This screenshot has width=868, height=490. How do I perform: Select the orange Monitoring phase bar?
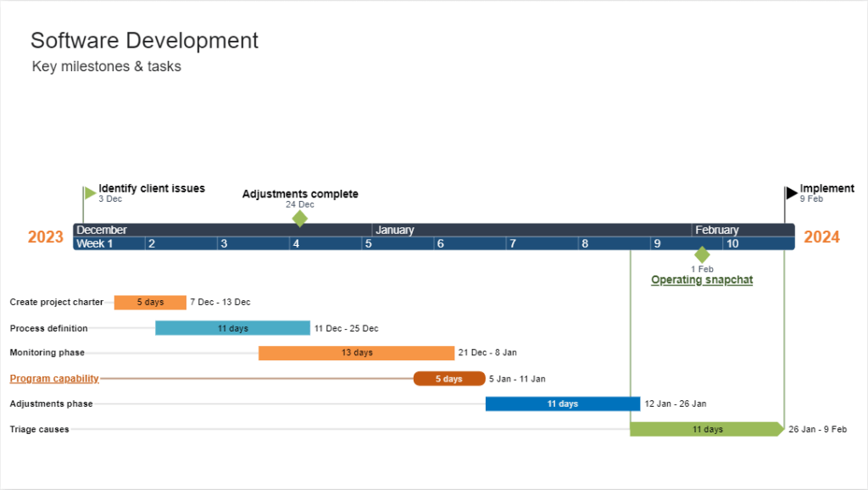[x=356, y=353]
